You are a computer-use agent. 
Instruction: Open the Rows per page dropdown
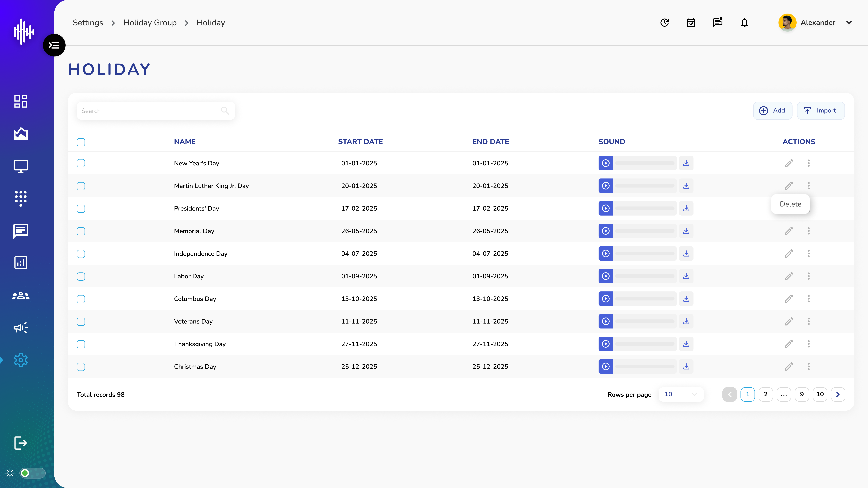[681, 394]
